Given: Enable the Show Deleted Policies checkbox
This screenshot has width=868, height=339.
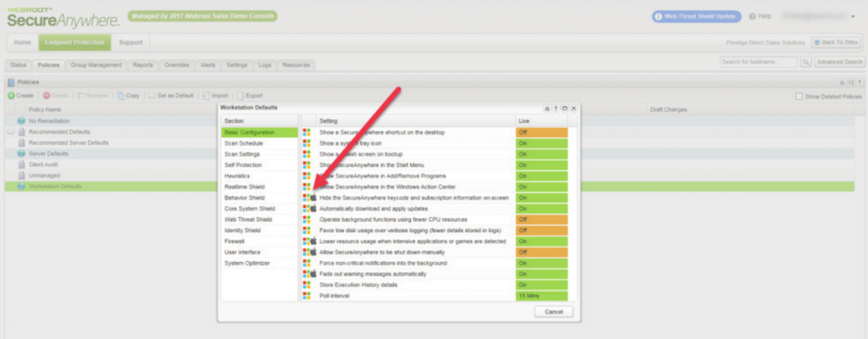Looking at the screenshot, I should click(798, 97).
